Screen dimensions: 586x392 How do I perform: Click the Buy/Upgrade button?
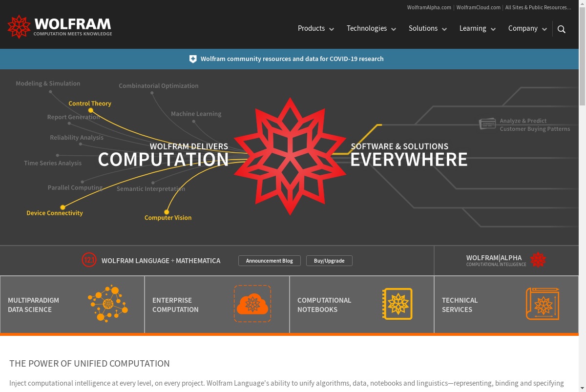pos(329,261)
